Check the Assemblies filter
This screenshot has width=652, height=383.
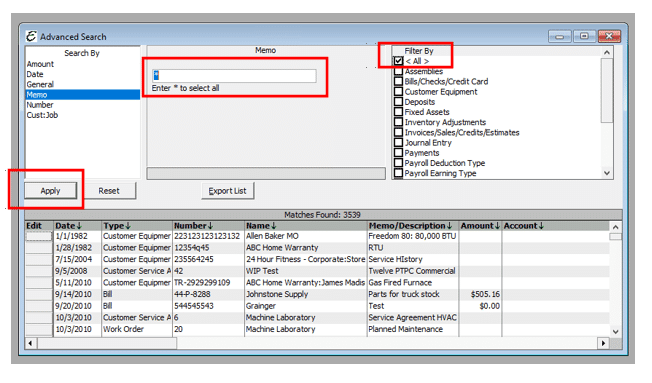tap(398, 71)
